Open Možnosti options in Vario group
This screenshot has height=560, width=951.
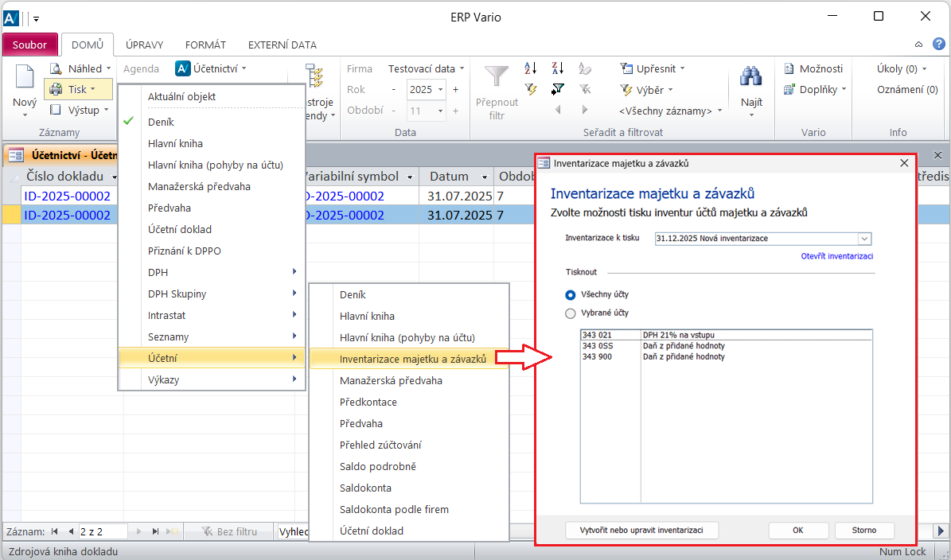[813, 68]
